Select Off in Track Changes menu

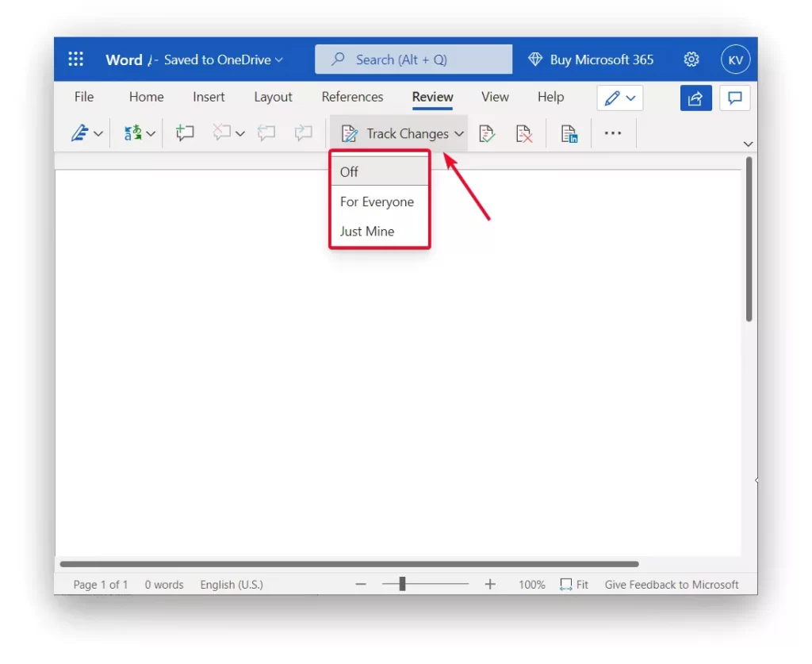coord(379,171)
